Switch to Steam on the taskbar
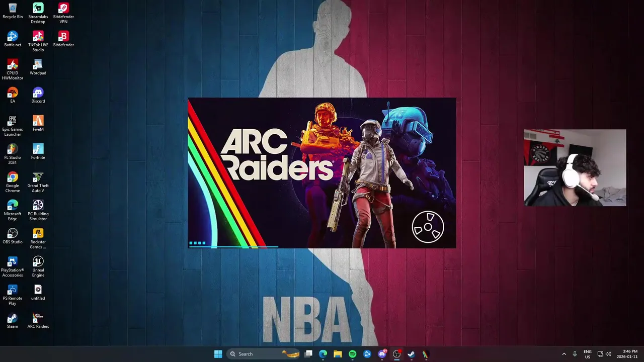The height and width of the screenshot is (362, 644). pos(411,354)
